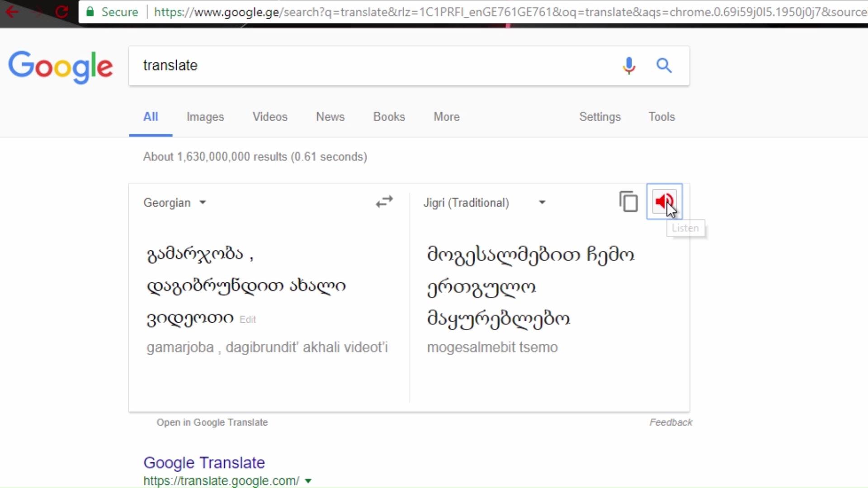868x488 pixels.
Task: Go back with the browser back arrow
Action: pos(12,11)
